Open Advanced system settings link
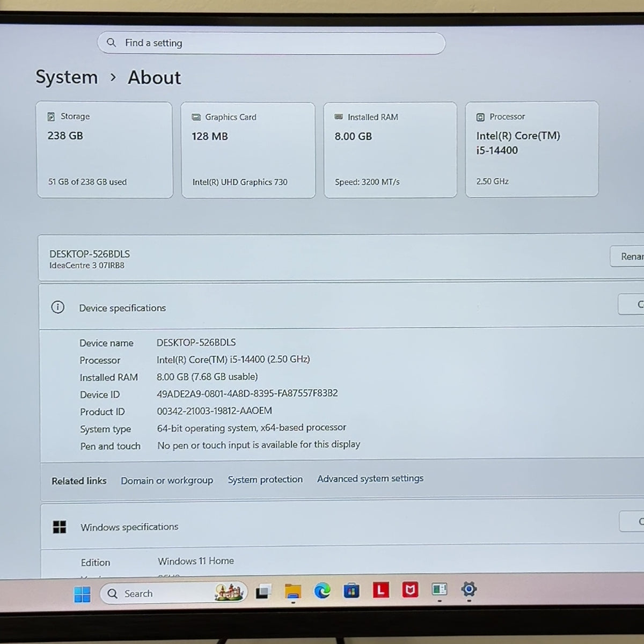 tap(370, 478)
